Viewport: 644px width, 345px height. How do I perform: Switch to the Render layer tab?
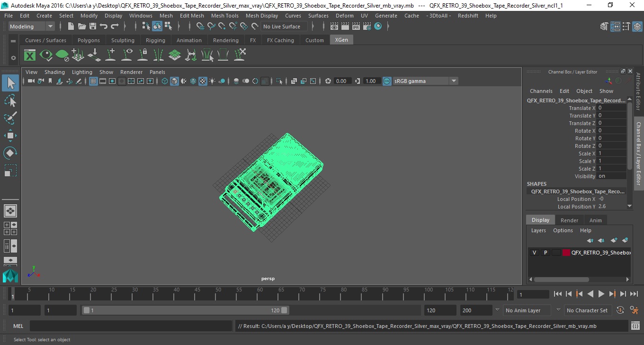(x=569, y=220)
